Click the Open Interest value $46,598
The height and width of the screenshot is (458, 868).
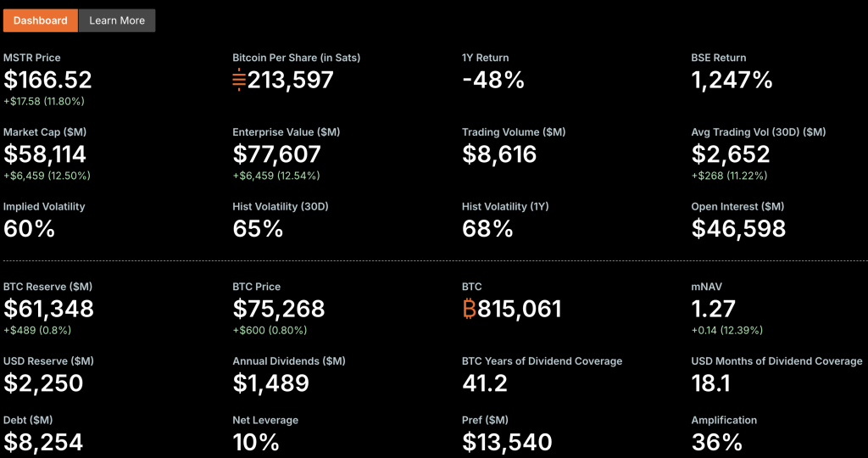coord(738,228)
